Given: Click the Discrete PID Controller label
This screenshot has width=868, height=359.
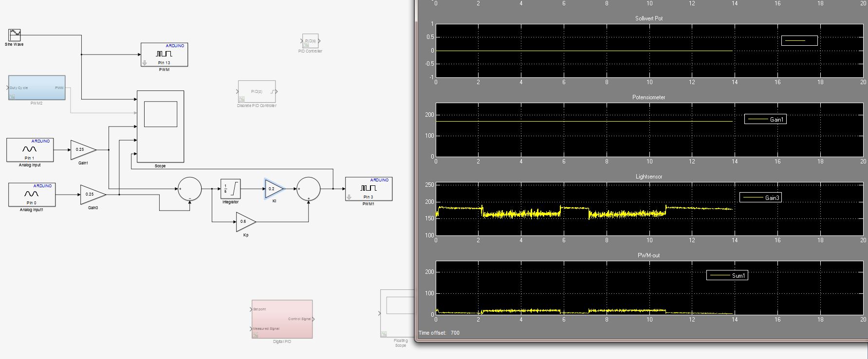Looking at the screenshot, I should point(257,106).
